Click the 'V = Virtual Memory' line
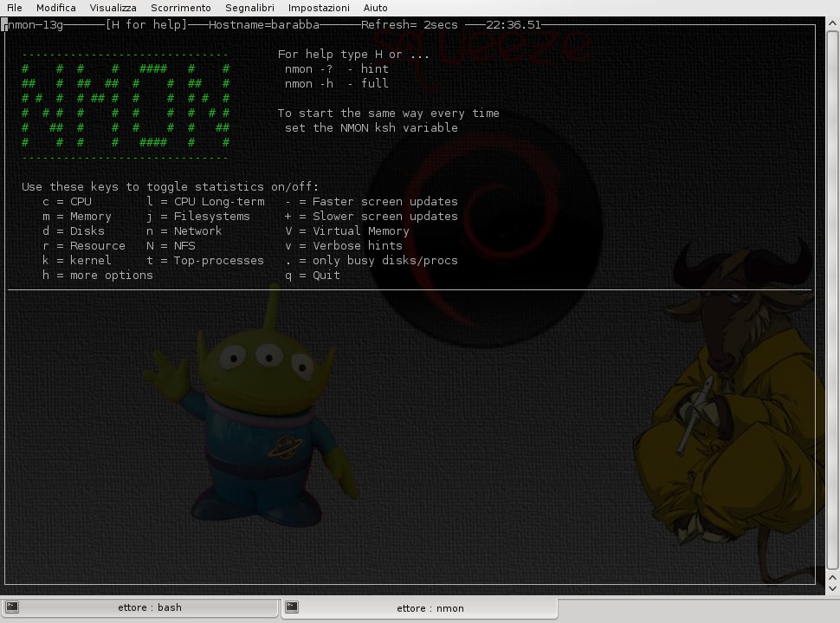840x623 pixels. (x=347, y=231)
